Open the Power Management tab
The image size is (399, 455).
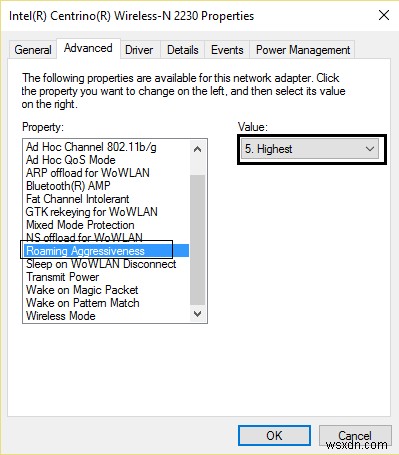coord(303,50)
